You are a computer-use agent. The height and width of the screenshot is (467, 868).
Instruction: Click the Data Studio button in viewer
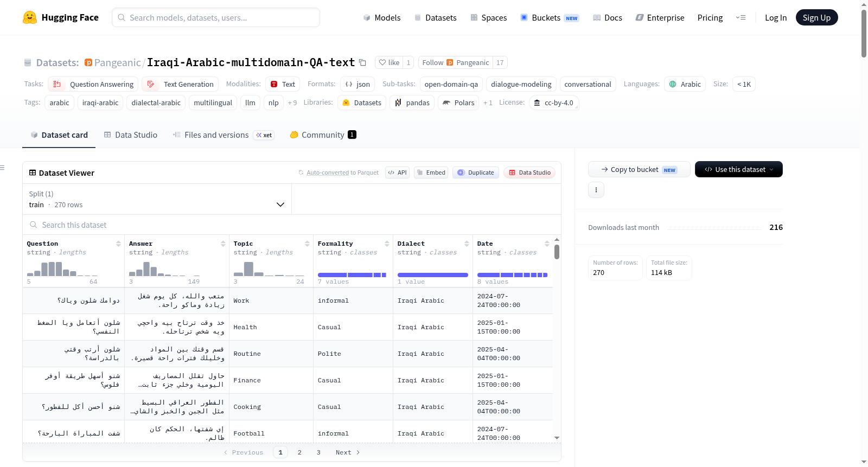tap(529, 172)
